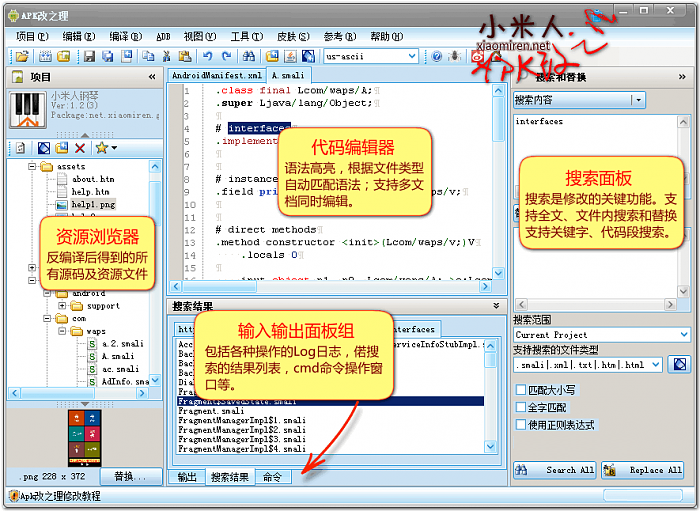
Task: Switch to the 命令 bottom tab
Action: 272,477
